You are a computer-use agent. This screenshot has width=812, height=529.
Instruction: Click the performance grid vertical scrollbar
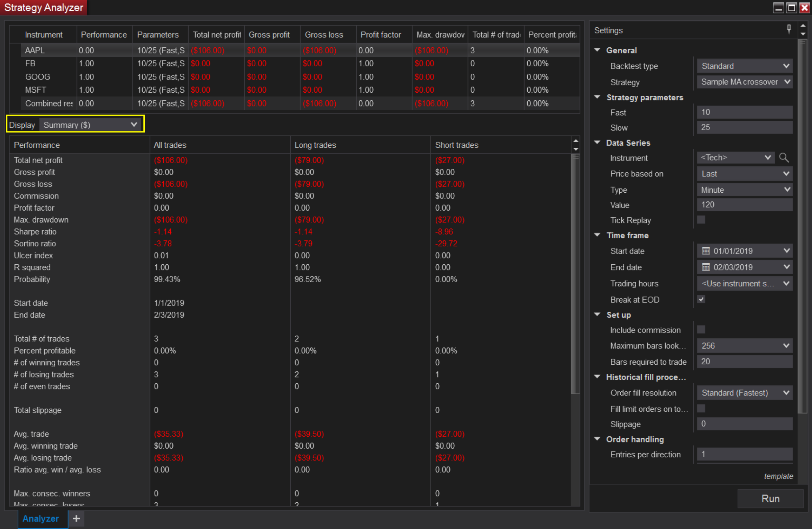[576, 274]
